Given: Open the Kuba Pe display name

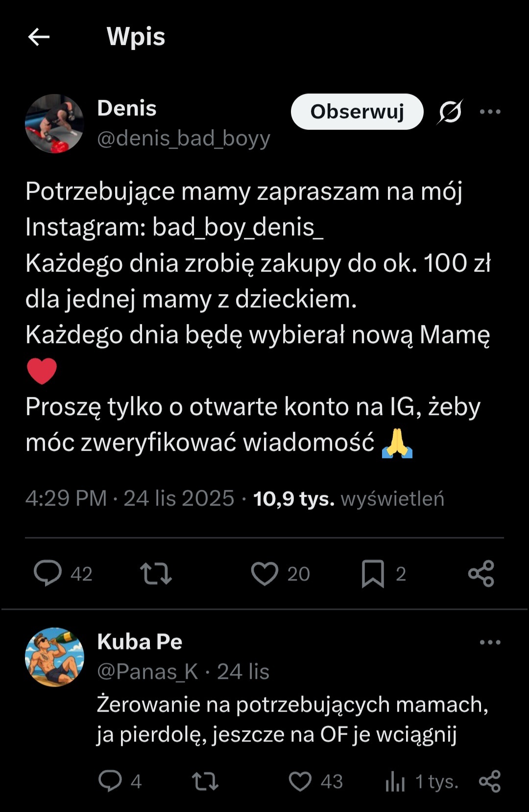Looking at the screenshot, I should [140, 642].
